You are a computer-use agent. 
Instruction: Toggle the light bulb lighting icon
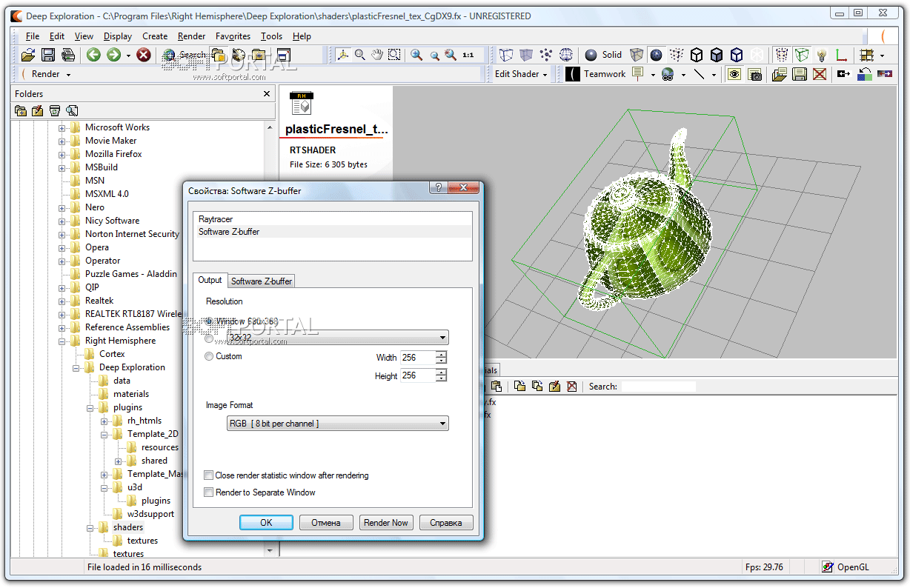822,55
